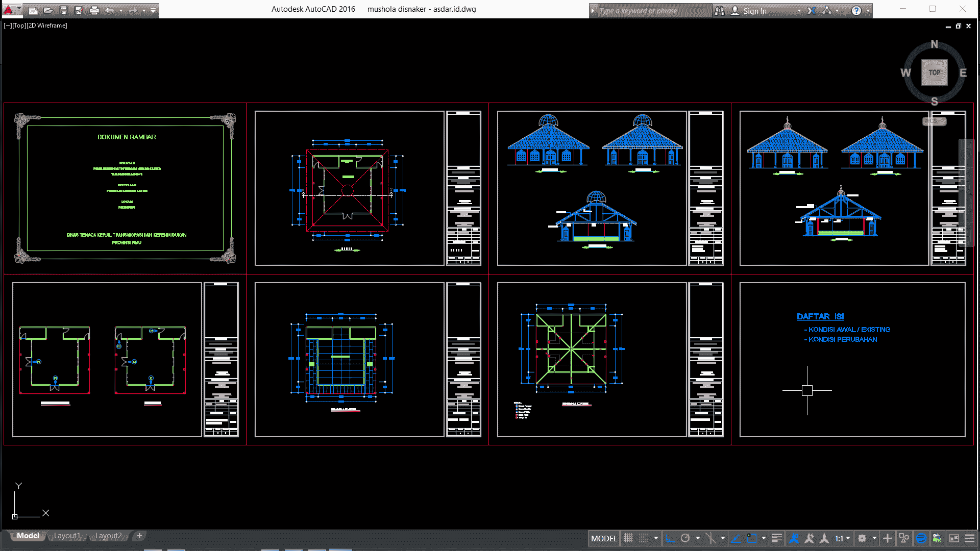Click the N compass letter on ViewCube
Screen dimensions: 980x551
934,44
